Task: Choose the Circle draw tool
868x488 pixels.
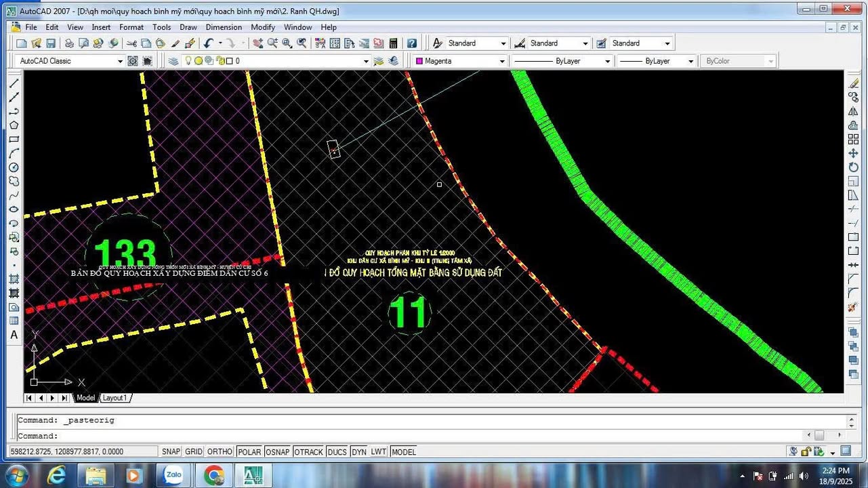Action: tap(14, 167)
